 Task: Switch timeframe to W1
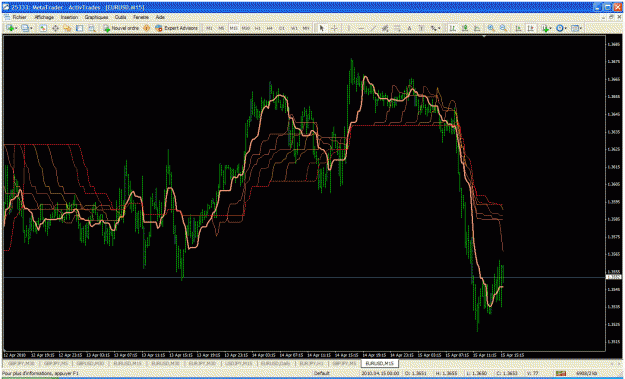click(294, 28)
